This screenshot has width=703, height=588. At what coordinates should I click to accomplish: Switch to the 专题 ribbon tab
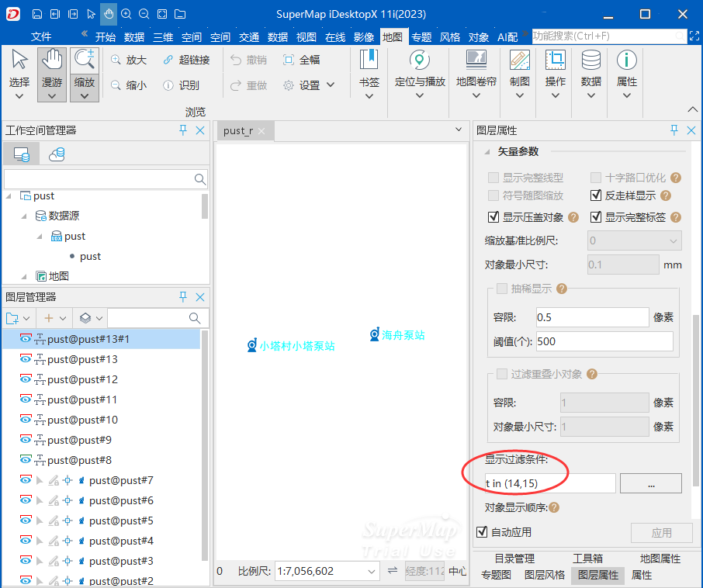point(421,36)
